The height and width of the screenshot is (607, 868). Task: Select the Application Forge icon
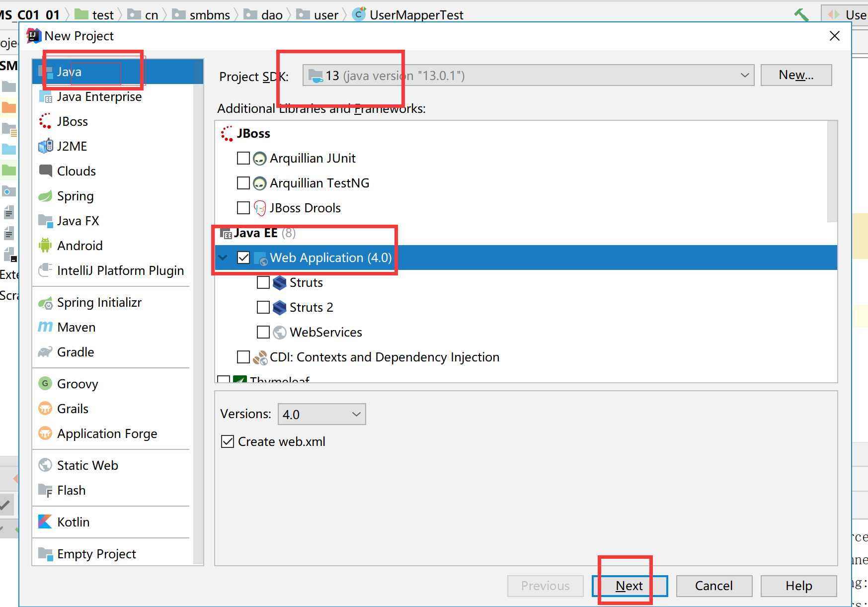pos(45,434)
